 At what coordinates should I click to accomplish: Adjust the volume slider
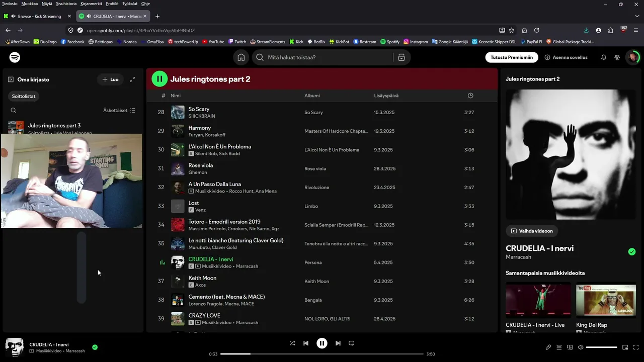pyautogui.click(x=601, y=347)
